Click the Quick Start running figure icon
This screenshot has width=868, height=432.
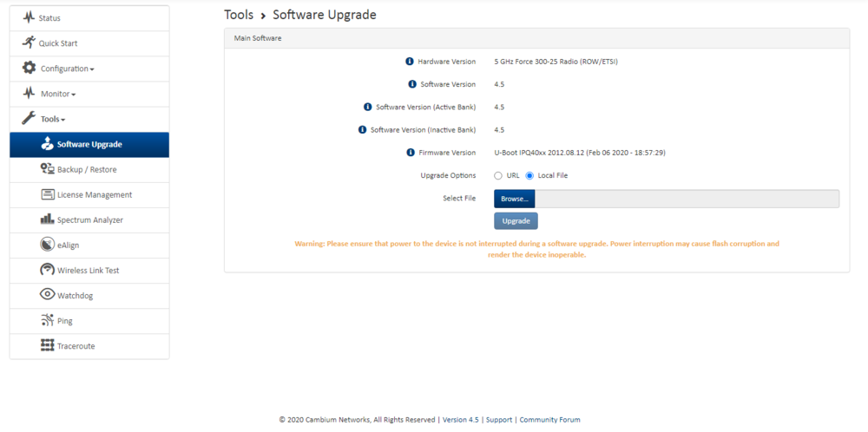click(x=29, y=43)
